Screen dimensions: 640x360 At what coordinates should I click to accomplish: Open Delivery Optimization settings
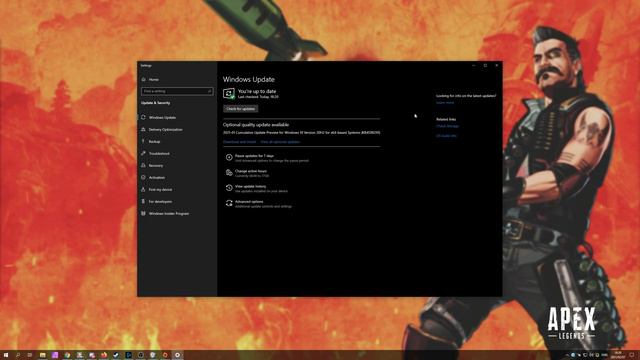165,130
